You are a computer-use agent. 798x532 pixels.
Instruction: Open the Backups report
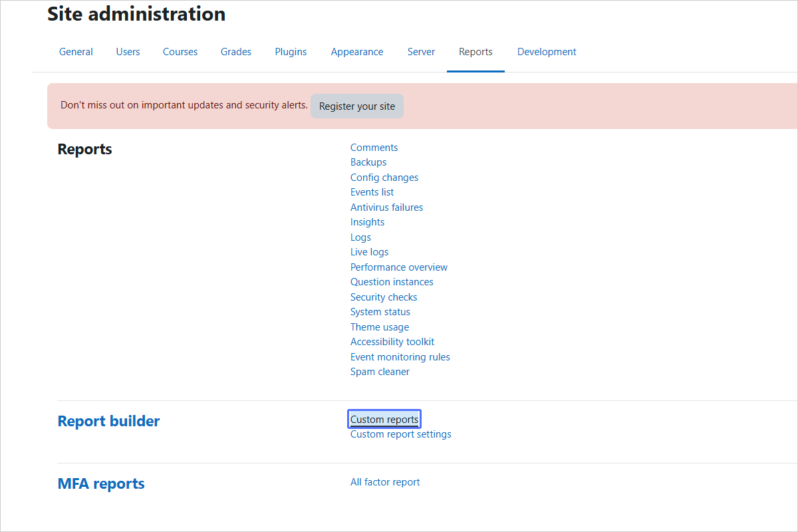[368, 162]
